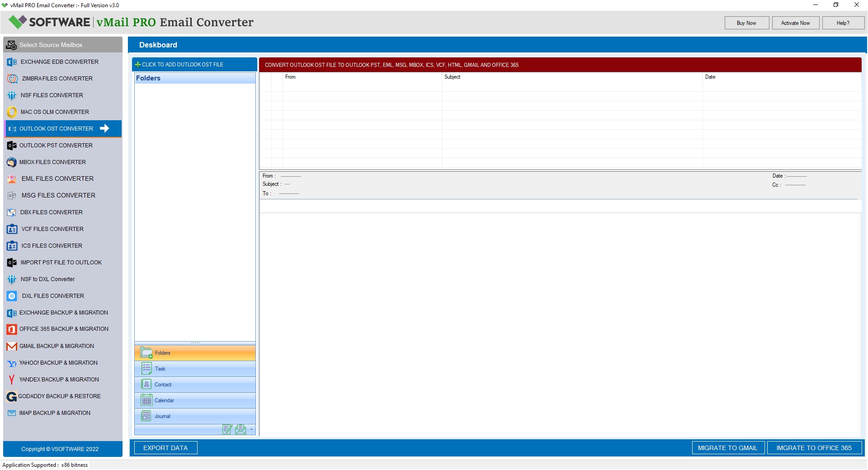Expand the navigation pane options arrow
Image resolution: width=868 pixels, height=470 pixels.
(251, 430)
